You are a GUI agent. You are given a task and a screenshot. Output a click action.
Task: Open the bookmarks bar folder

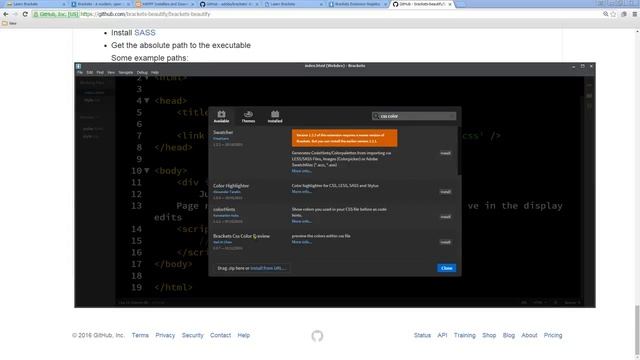tap(9, 23)
